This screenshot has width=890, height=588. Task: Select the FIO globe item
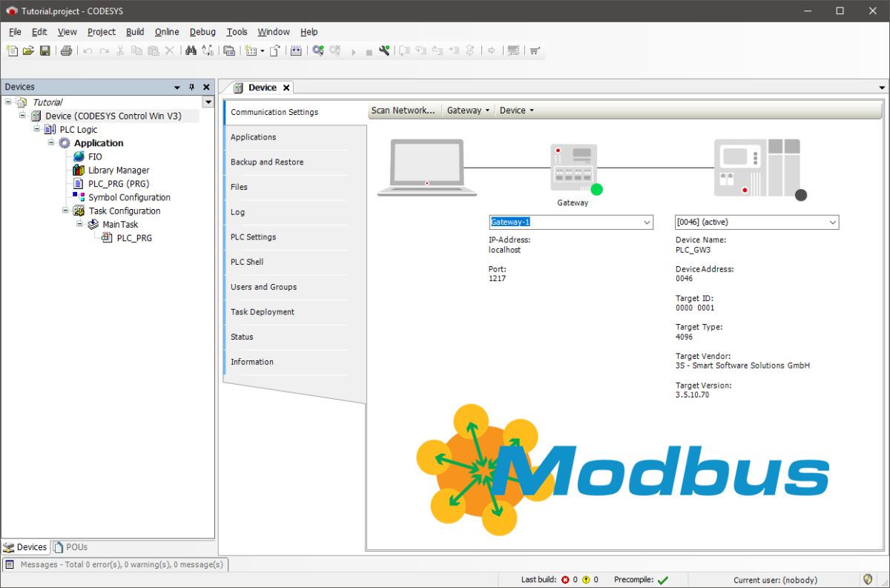(x=88, y=156)
